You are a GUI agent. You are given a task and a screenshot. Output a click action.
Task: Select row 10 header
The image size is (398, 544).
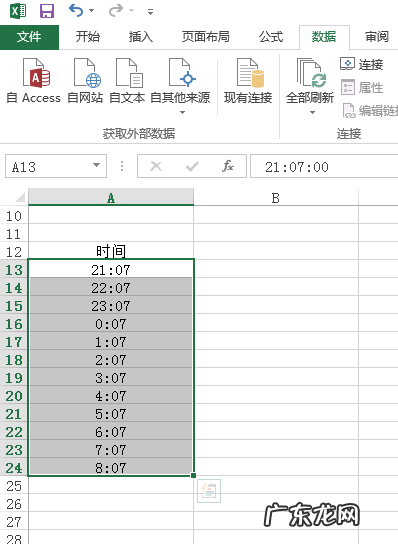point(14,216)
